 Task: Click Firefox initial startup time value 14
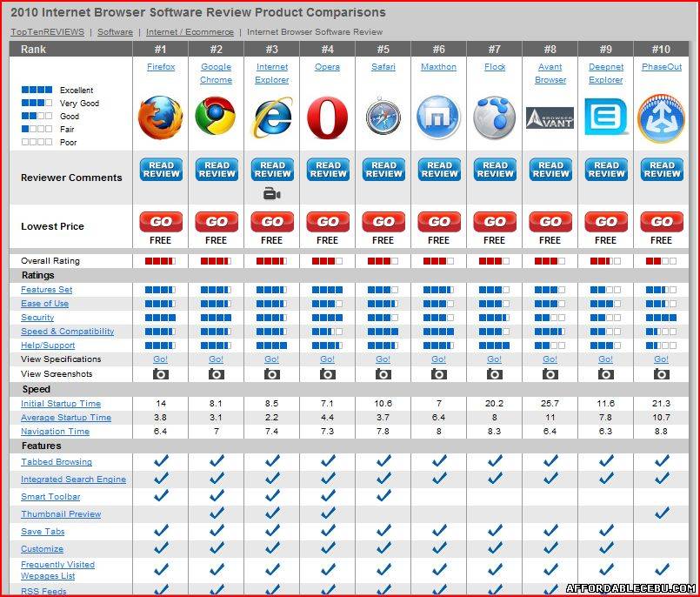click(x=161, y=404)
